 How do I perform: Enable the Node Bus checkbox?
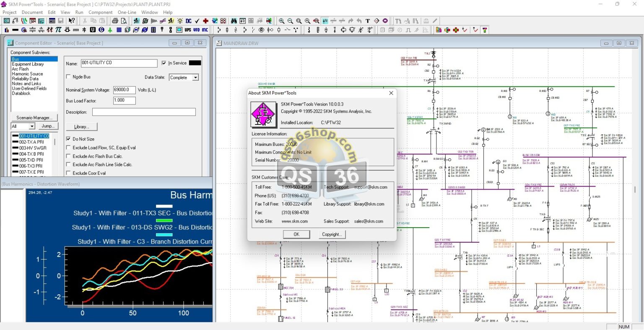click(x=69, y=77)
